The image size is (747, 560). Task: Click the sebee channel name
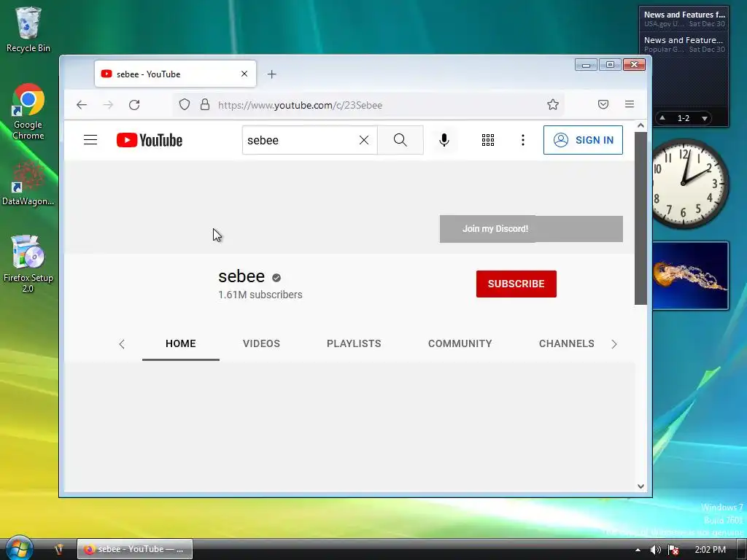[241, 276]
